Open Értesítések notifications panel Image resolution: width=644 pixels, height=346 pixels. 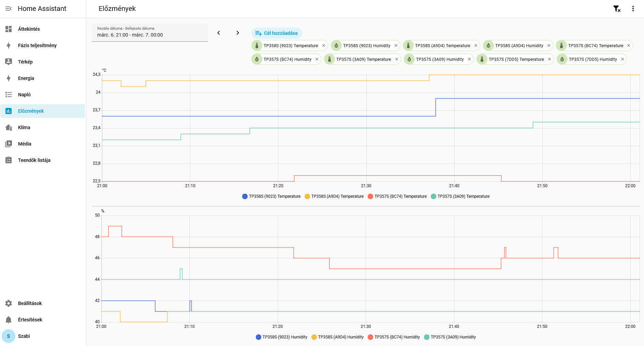coord(43,320)
